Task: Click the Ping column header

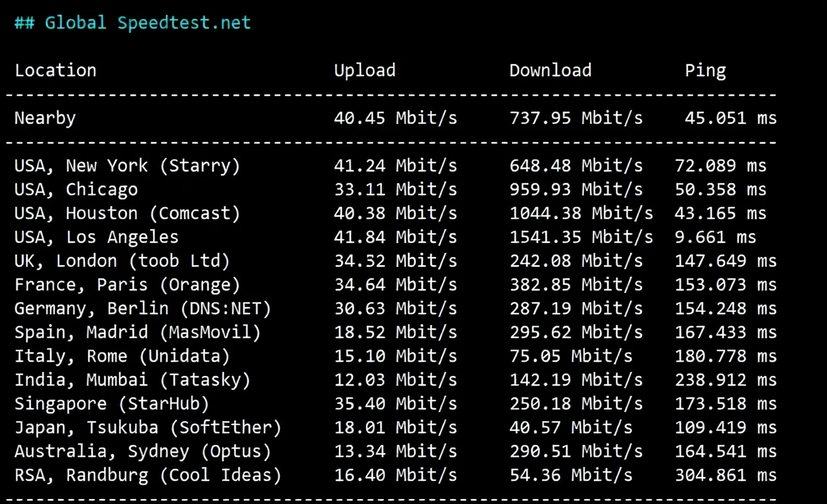Action: pyautogui.click(x=705, y=71)
